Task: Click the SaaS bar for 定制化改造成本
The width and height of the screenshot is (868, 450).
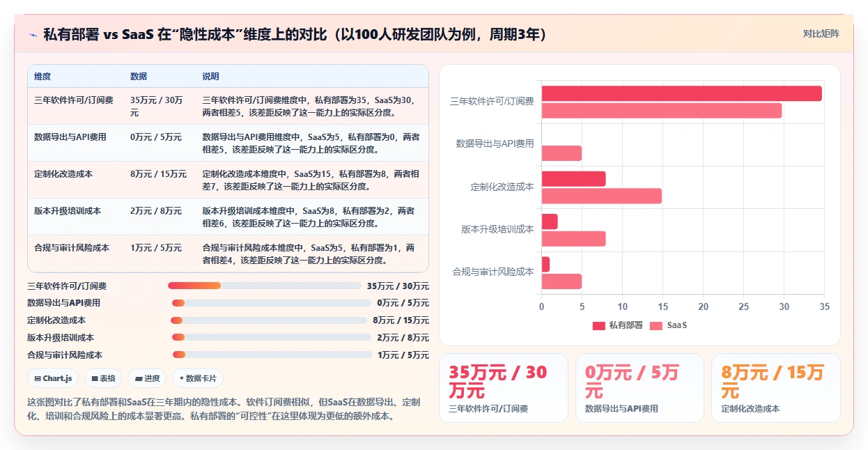Action: pos(602,196)
